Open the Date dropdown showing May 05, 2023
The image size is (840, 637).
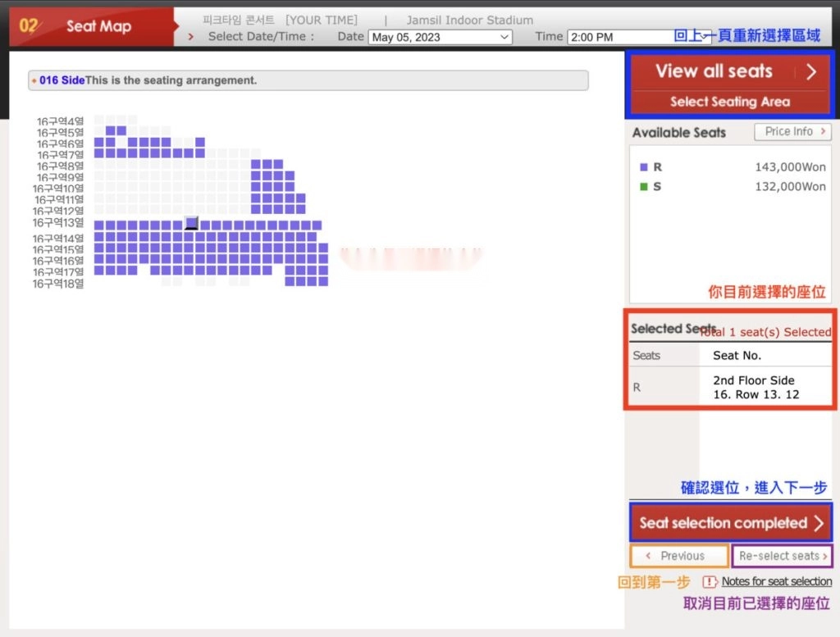(x=441, y=37)
